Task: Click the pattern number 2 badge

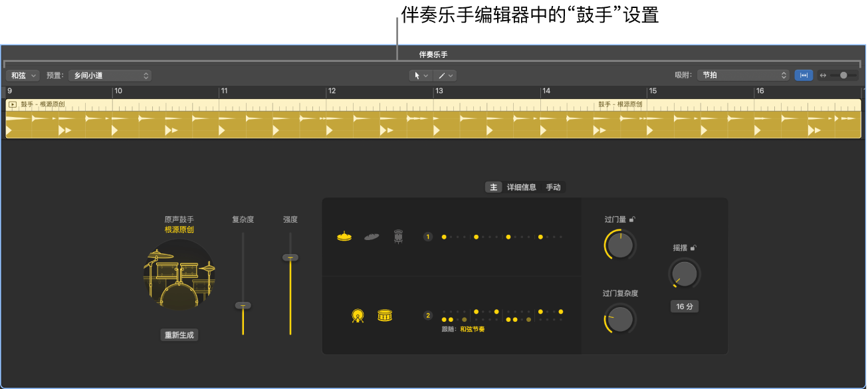Action: (x=428, y=316)
